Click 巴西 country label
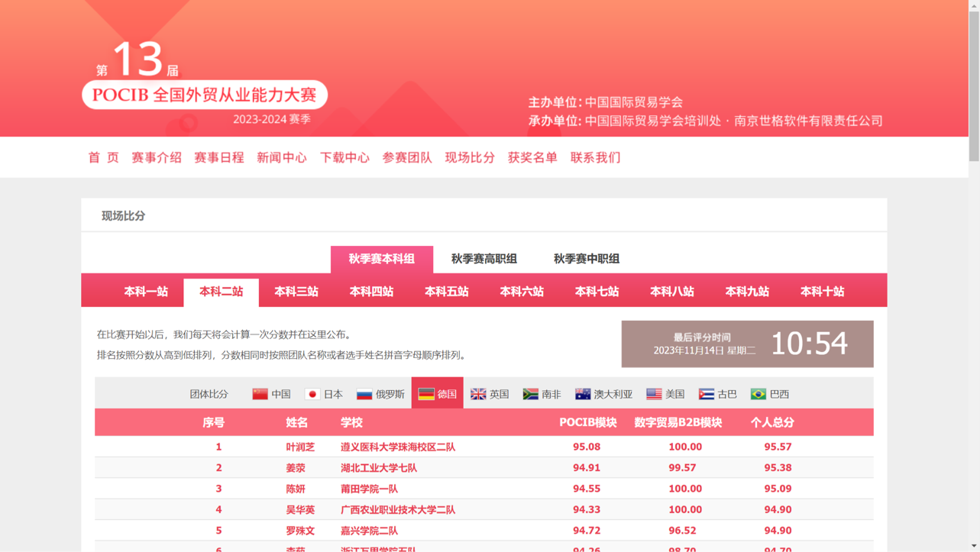The width and height of the screenshot is (980, 552). pyautogui.click(x=780, y=394)
